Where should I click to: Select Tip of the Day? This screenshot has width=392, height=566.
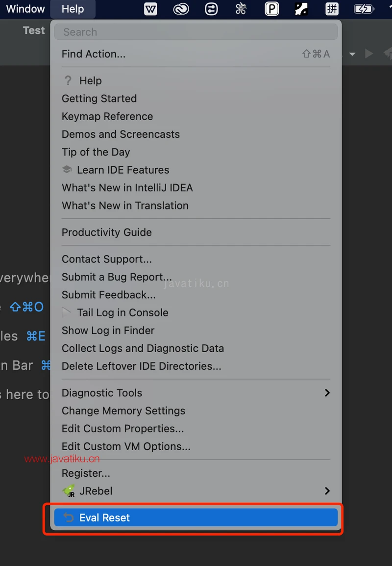point(96,152)
